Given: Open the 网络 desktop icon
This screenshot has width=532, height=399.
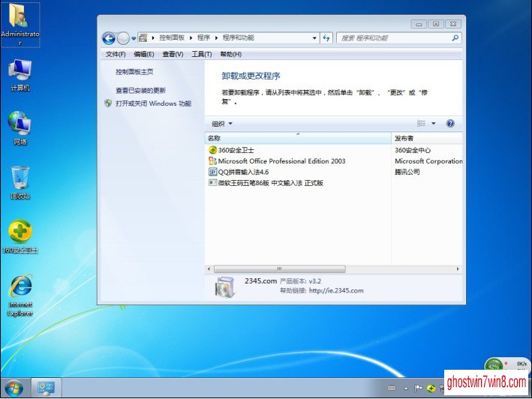Looking at the screenshot, I should (20, 128).
